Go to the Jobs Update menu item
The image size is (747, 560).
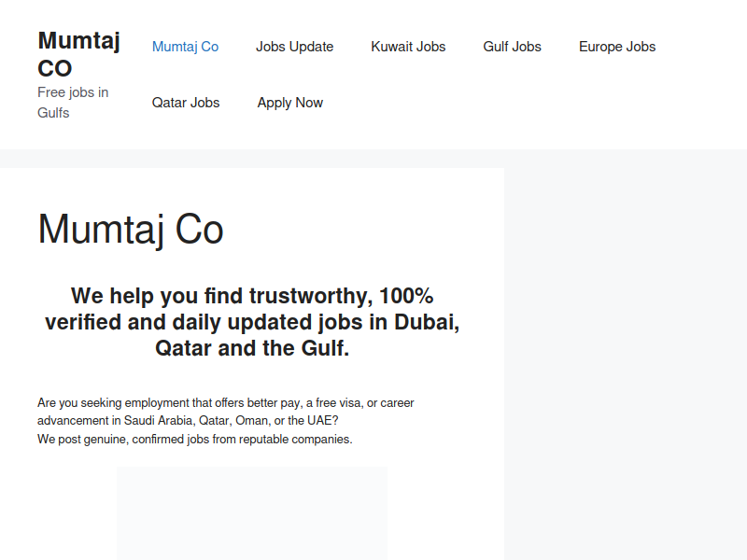pos(294,47)
